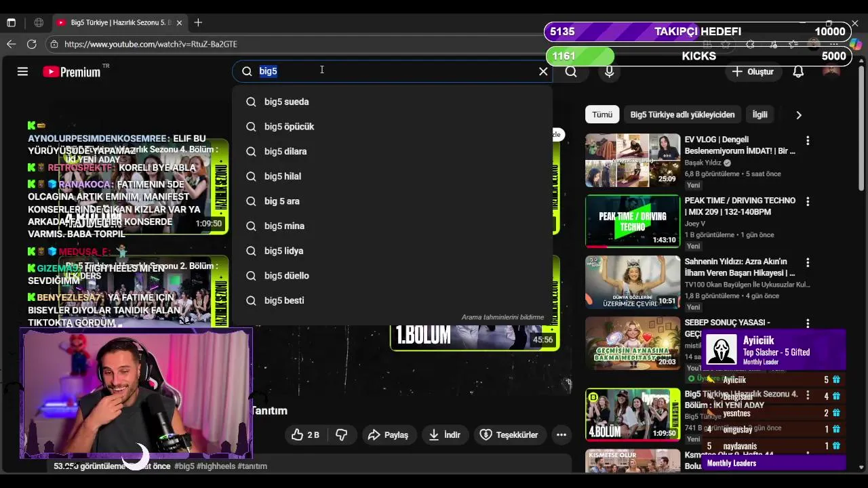Open tab actions menu icon in browser
The width and height of the screenshot is (868, 488).
[11, 22]
